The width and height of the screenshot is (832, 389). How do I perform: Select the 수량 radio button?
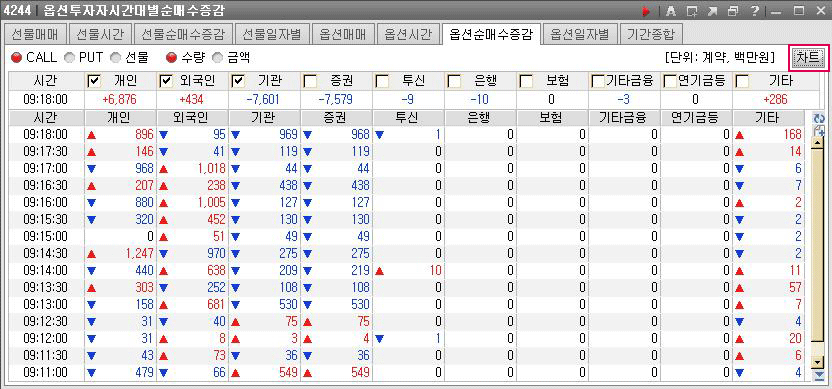(x=171, y=57)
